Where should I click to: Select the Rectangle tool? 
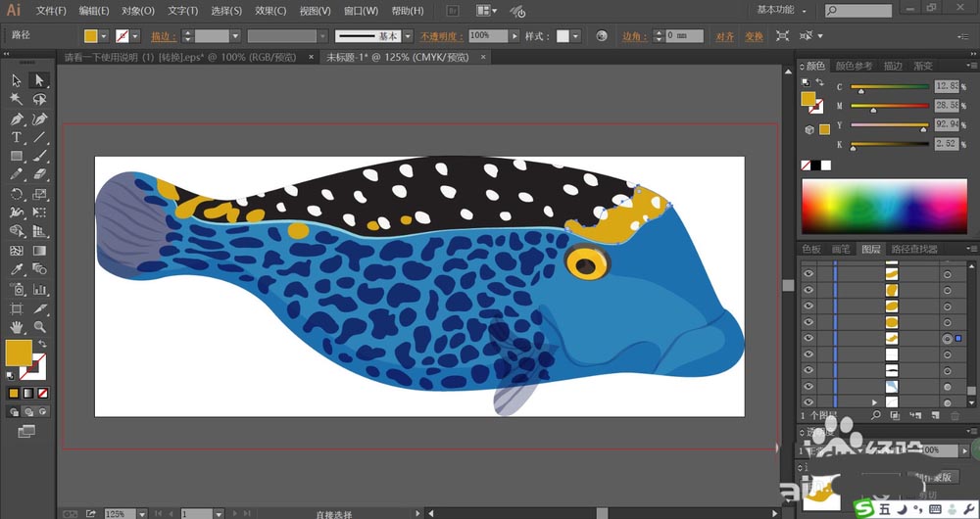(x=17, y=156)
